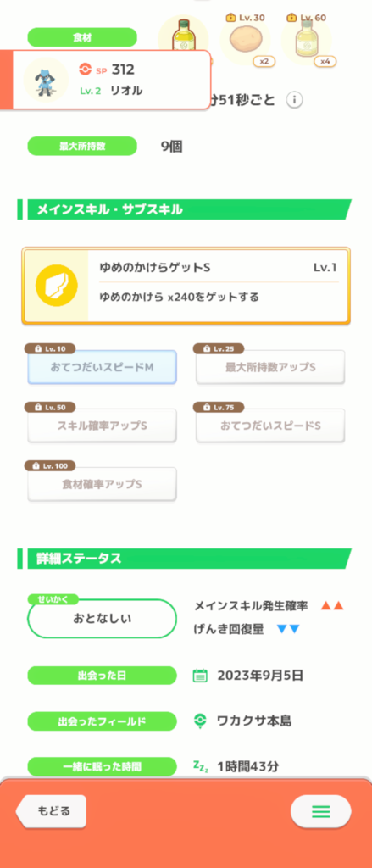Select the おてつだいスピードM sub skill

pos(103,367)
